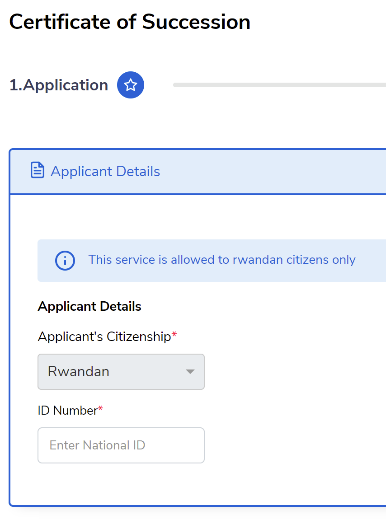Click the rwandan citizens only notice text
Screen dimensions: 386x519
tap(222, 260)
